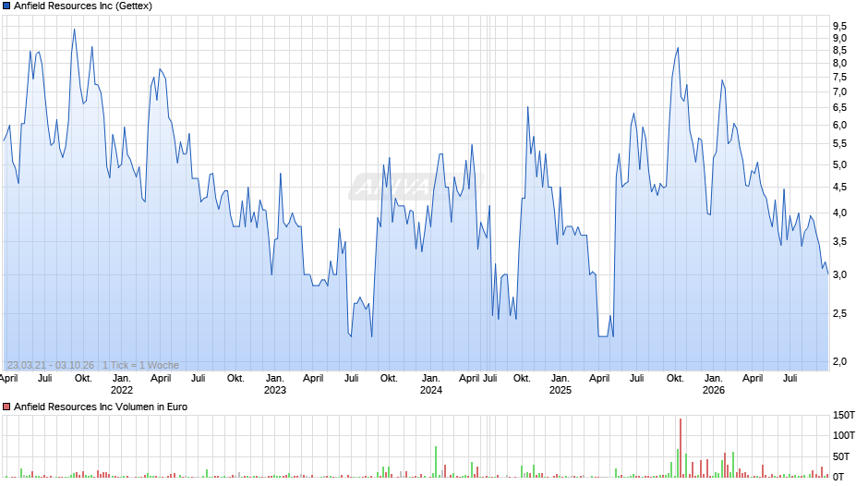Screen dimensions: 868x486
Task: Click the tallest red volume bar
Action: [x=681, y=448]
